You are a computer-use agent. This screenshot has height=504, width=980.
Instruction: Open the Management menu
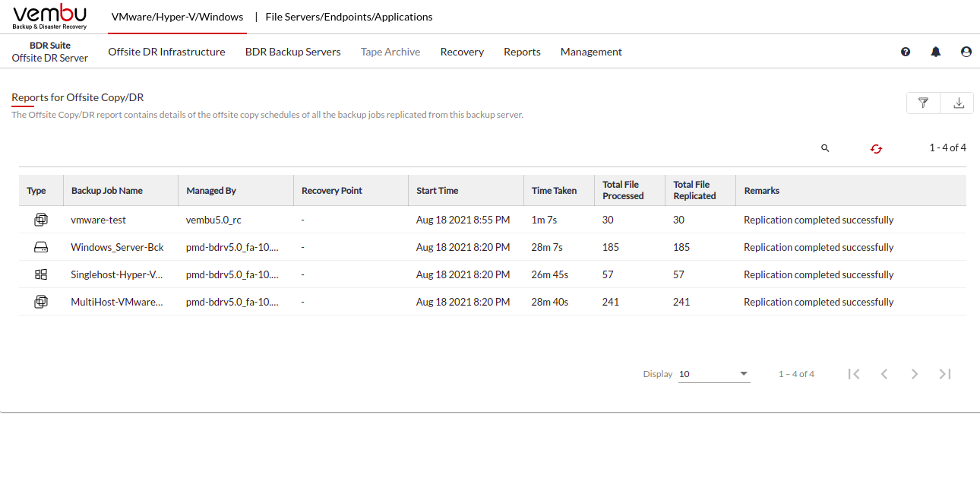point(591,52)
